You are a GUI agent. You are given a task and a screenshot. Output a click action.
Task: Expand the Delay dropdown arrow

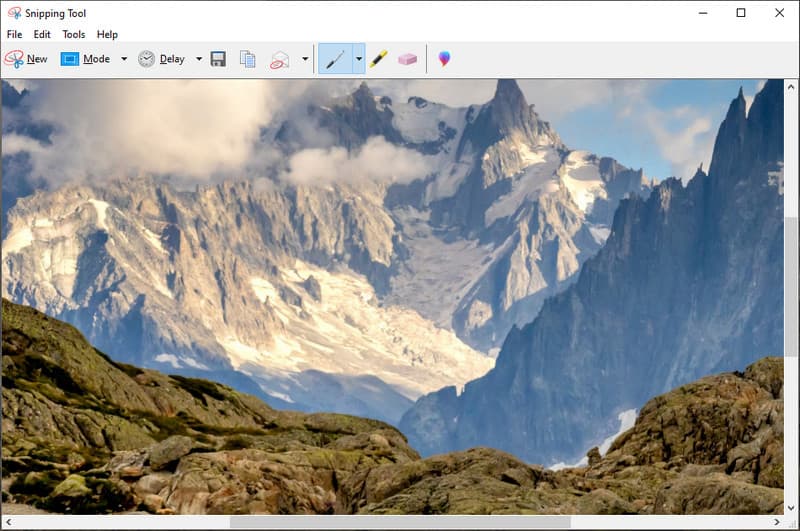pyautogui.click(x=199, y=59)
